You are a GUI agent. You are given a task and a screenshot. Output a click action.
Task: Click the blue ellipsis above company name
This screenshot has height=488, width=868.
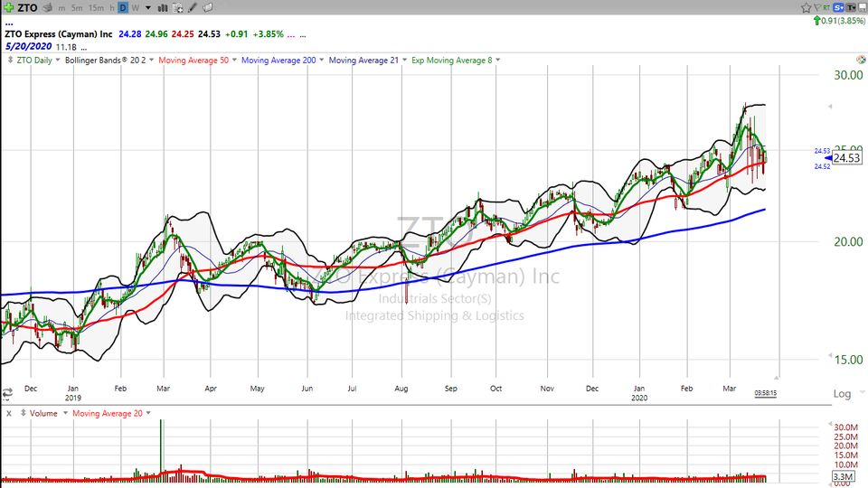[9, 23]
